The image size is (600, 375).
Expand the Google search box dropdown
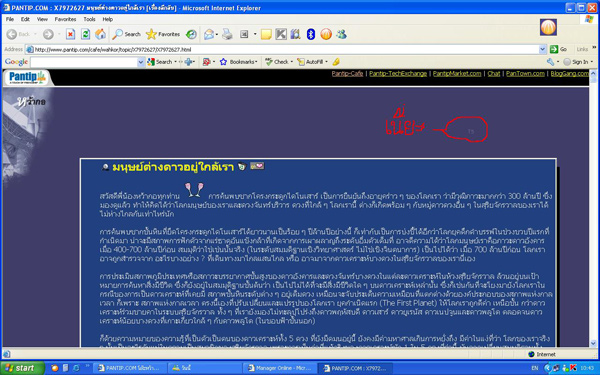click(x=141, y=62)
